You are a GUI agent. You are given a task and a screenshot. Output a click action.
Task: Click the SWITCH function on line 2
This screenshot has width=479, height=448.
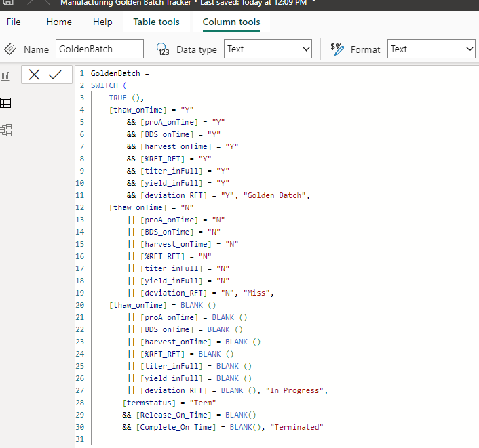[104, 85]
